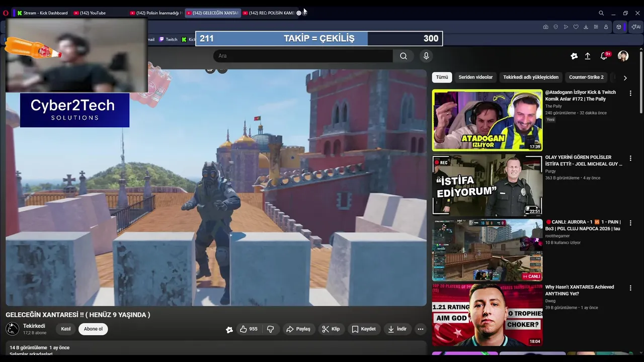
Task: Switch to Polisin İnanmadığı tab
Action: pos(155,13)
